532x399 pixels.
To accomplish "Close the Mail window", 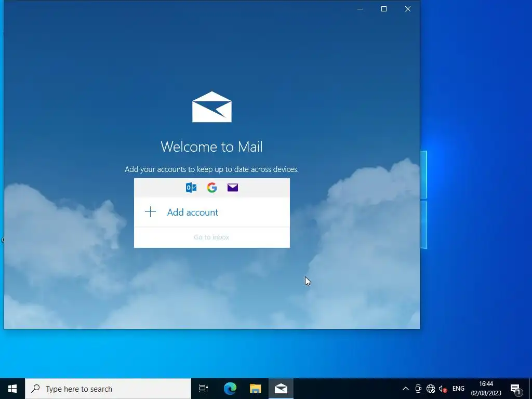I will coord(408,9).
